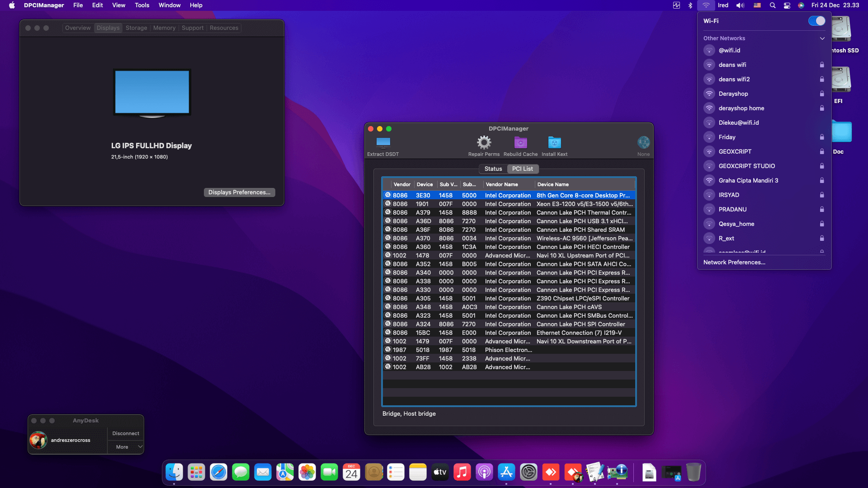The image size is (868, 488).
Task: Open Reminders from the Dock
Action: coord(396,472)
